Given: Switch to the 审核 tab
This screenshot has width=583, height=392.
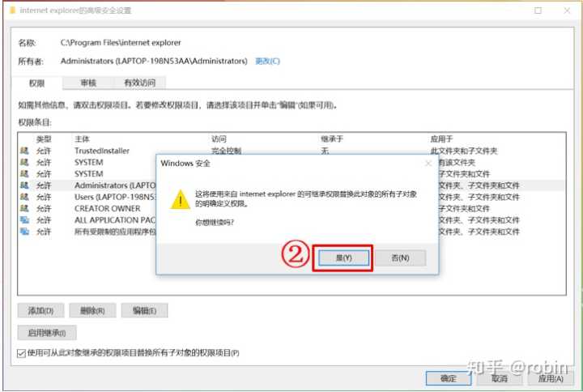Looking at the screenshot, I should [88, 83].
